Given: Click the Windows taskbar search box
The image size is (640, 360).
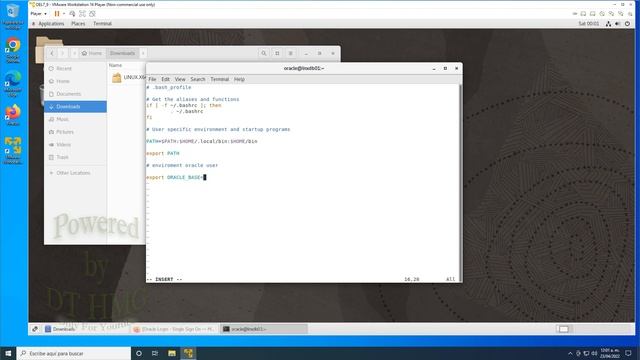Looking at the screenshot, I should (74, 353).
